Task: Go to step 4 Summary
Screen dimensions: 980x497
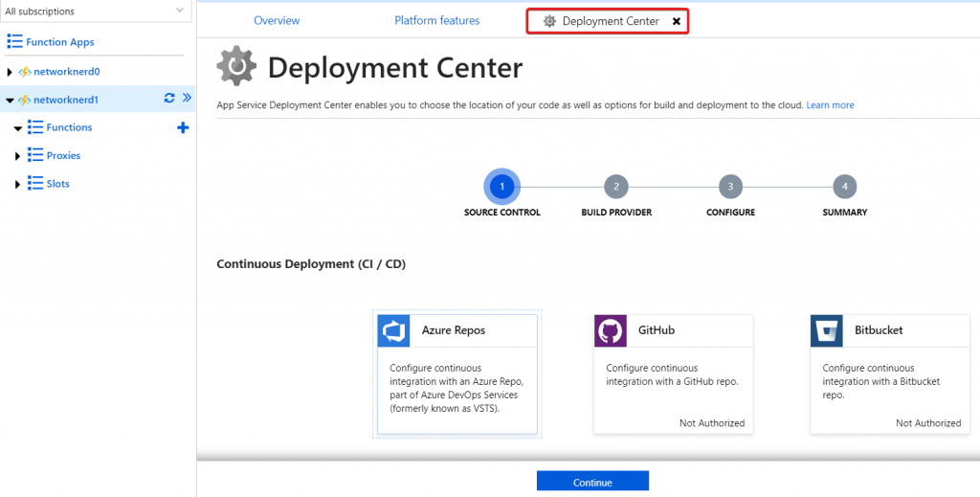Action: point(844,187)
